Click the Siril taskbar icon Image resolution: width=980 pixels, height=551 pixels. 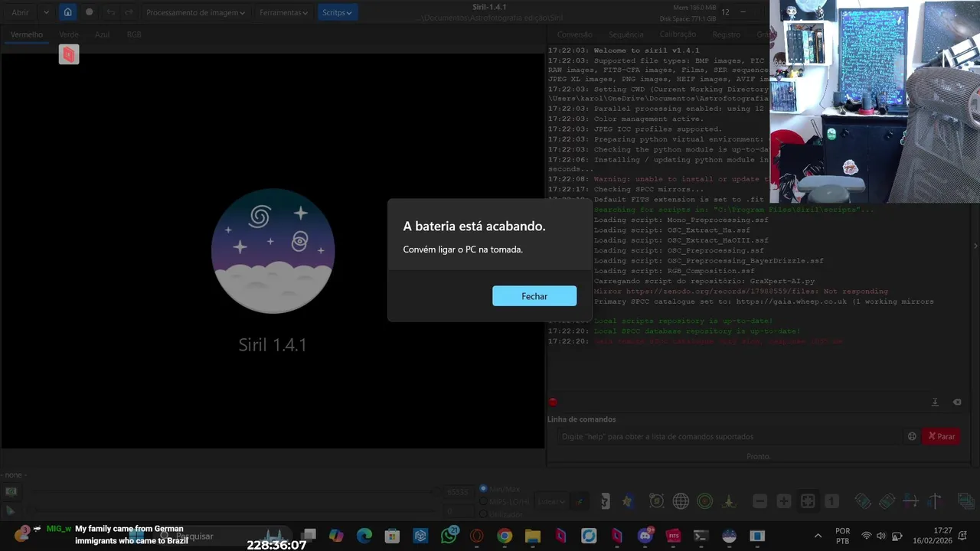pyautogui.click(x=730, y=536)
